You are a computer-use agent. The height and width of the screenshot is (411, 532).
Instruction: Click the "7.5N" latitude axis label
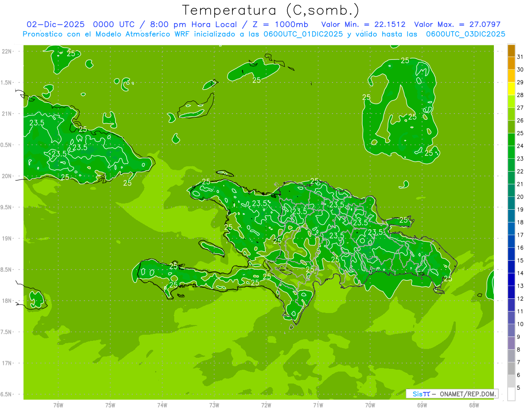coord(7,332)
